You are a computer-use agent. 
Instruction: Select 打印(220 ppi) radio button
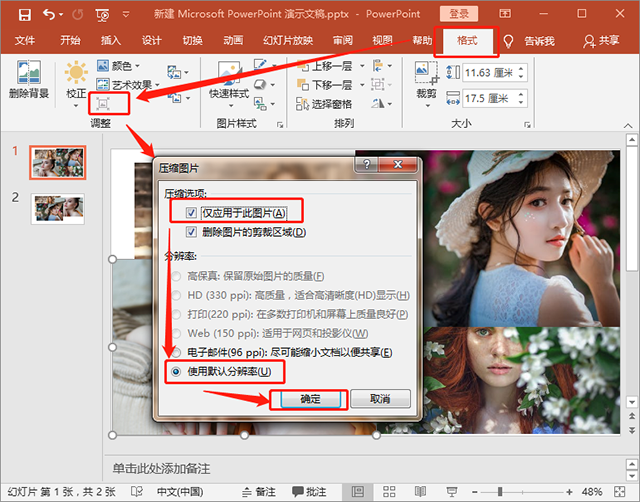[176, 314]
